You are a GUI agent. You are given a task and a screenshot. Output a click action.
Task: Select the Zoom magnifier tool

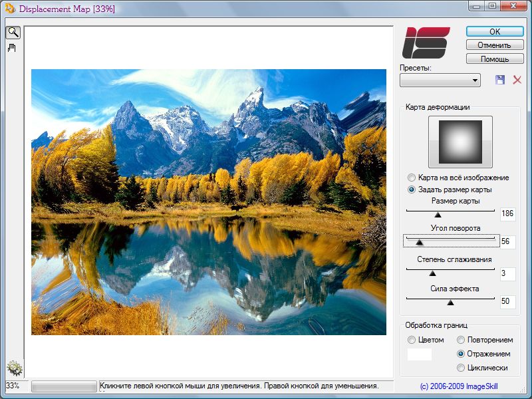click(13, 33)
